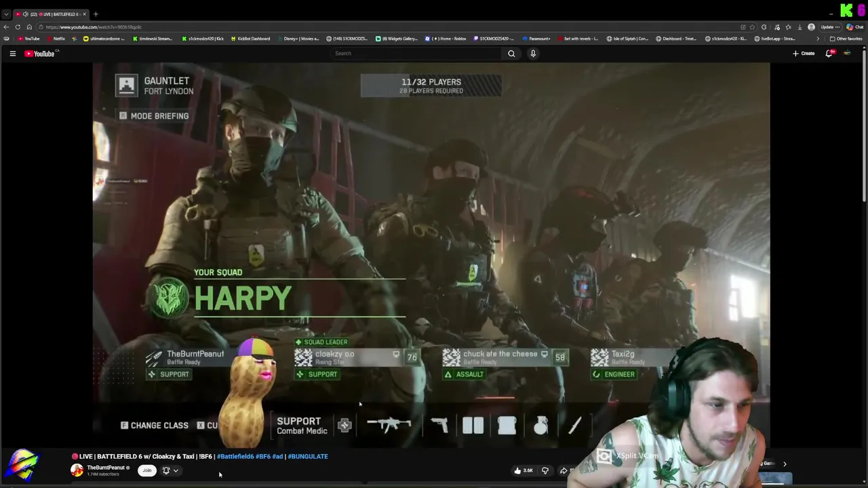Screen dimensions: 868x488
Task: Reload the page
Action: coord(18,27)
